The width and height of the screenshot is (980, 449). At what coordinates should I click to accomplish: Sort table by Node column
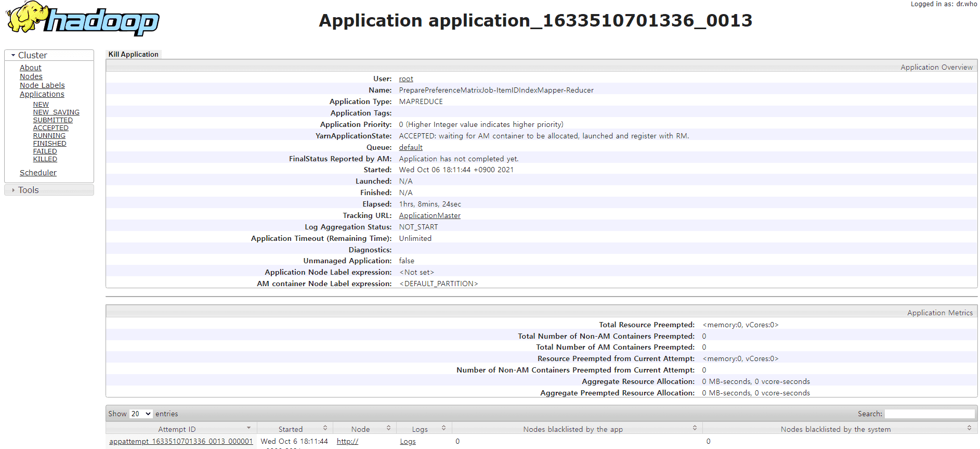360,429
